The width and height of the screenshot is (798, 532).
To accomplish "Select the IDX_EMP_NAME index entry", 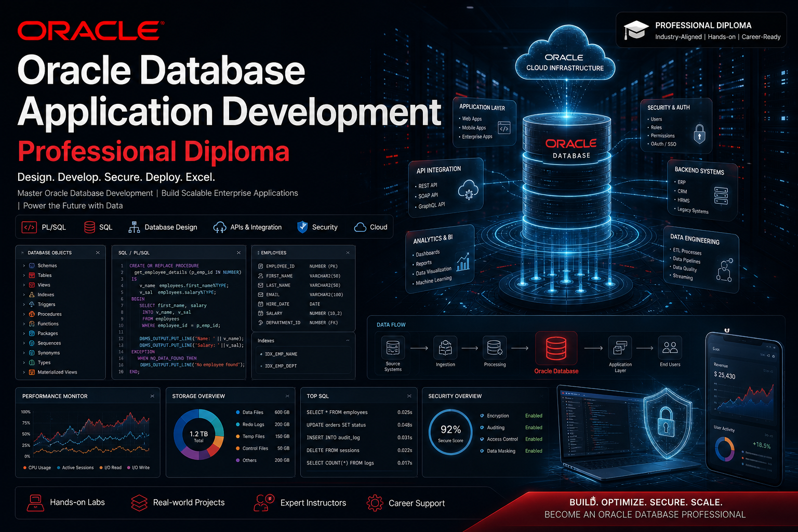I will click(281, 354).
